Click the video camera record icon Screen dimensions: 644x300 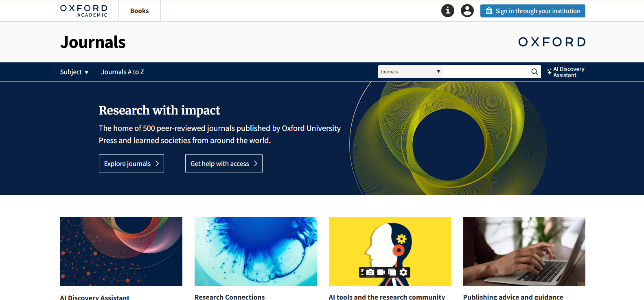coord(381,272)
